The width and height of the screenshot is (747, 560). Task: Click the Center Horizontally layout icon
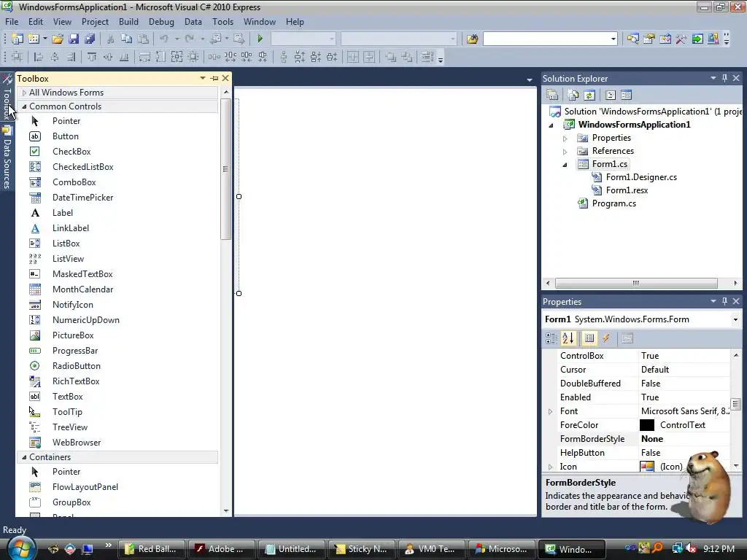[x=353, y=57]
